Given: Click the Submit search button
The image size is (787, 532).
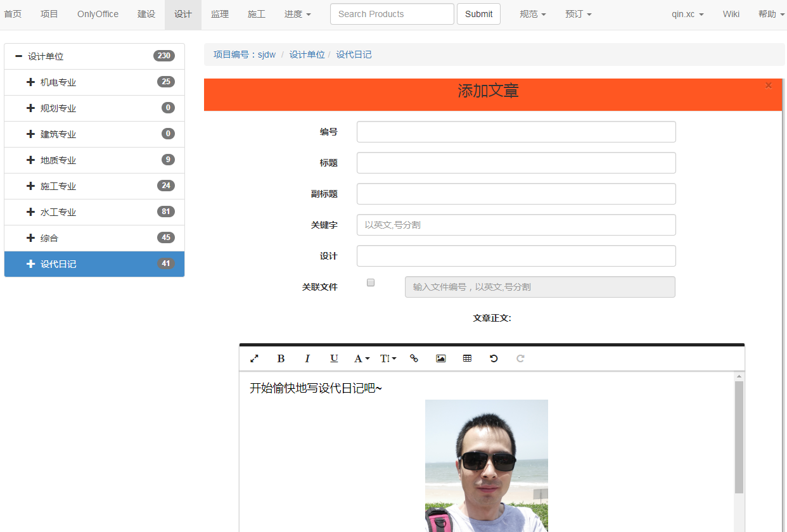Looking at the screenshot, I should (478, 14).
